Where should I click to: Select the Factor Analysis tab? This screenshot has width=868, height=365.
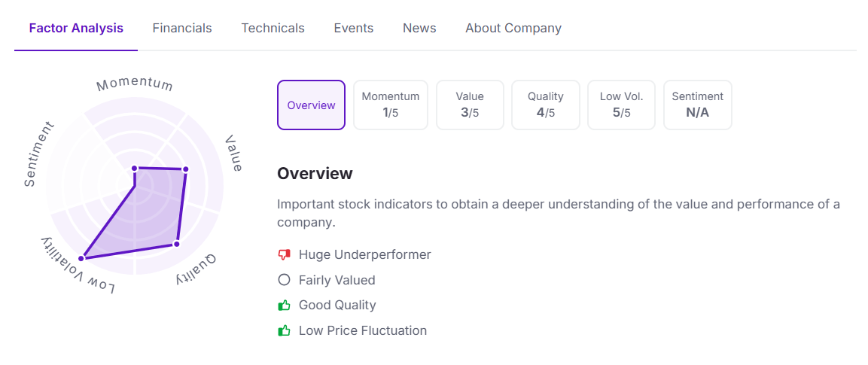[x=76, y=28]
